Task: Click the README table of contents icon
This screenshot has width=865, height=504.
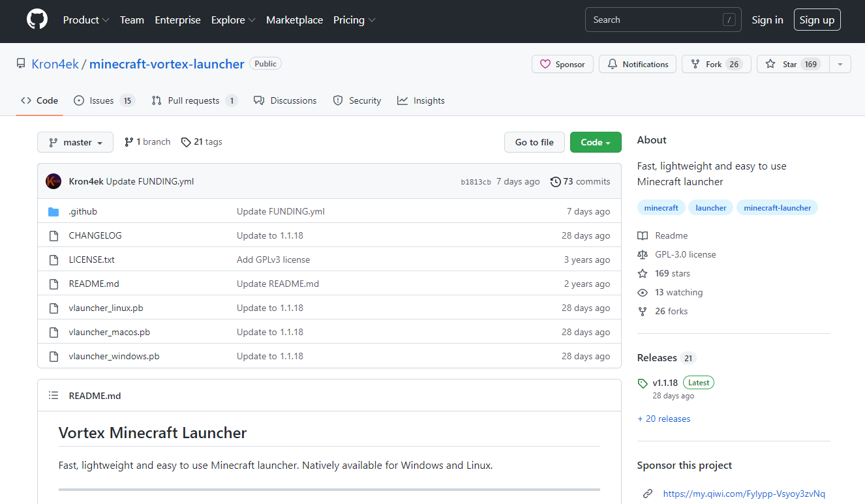Action: click(x=53, y=396)
